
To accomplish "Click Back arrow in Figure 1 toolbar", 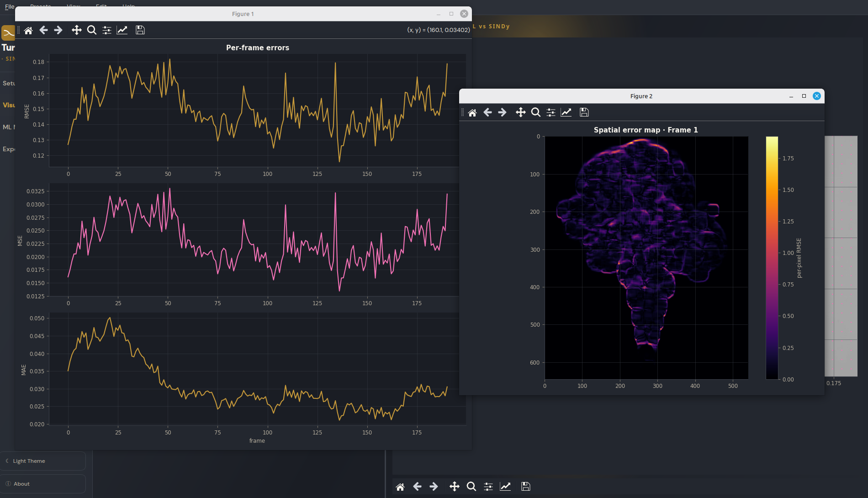I will pyautogui.click(x=43, y=30).
